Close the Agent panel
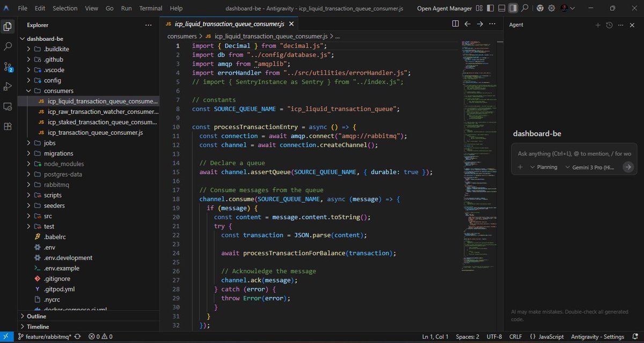This screenshot has height=343, width=644. point(632,25)
